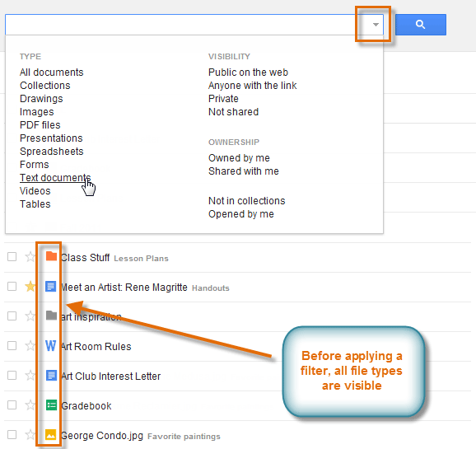This screenshot has width=476, height=449.
Task: Select Not shared visibility filter
Action: pos(233,112)
